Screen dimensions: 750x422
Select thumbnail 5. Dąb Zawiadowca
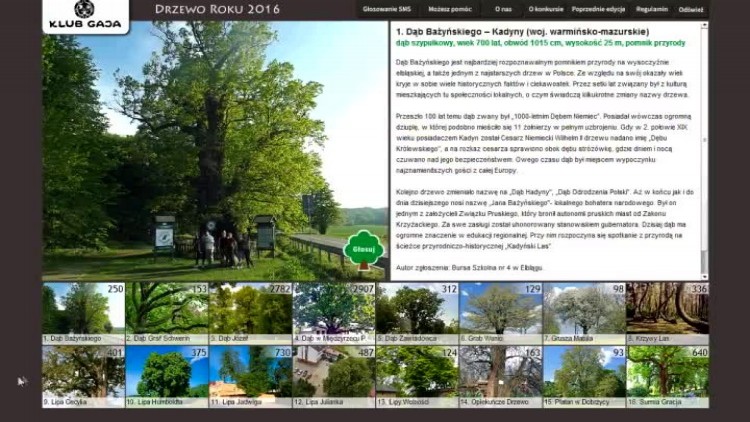click(417, 313)
